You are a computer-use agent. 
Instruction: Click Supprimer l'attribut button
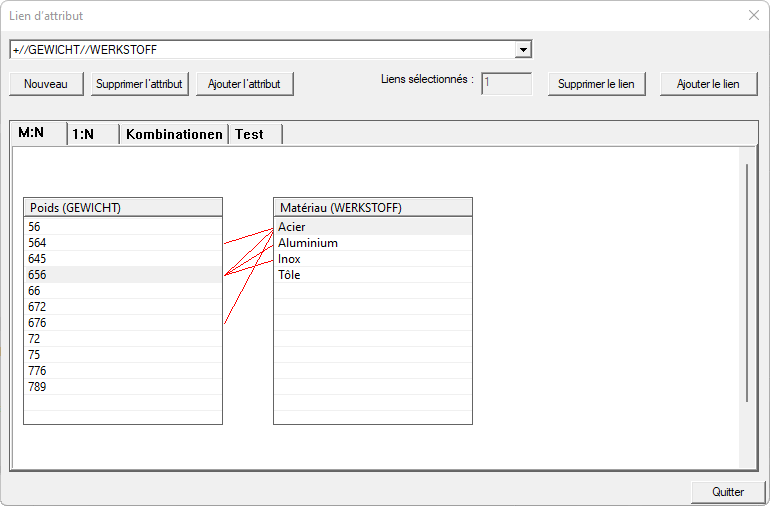(x=139, y=84)
